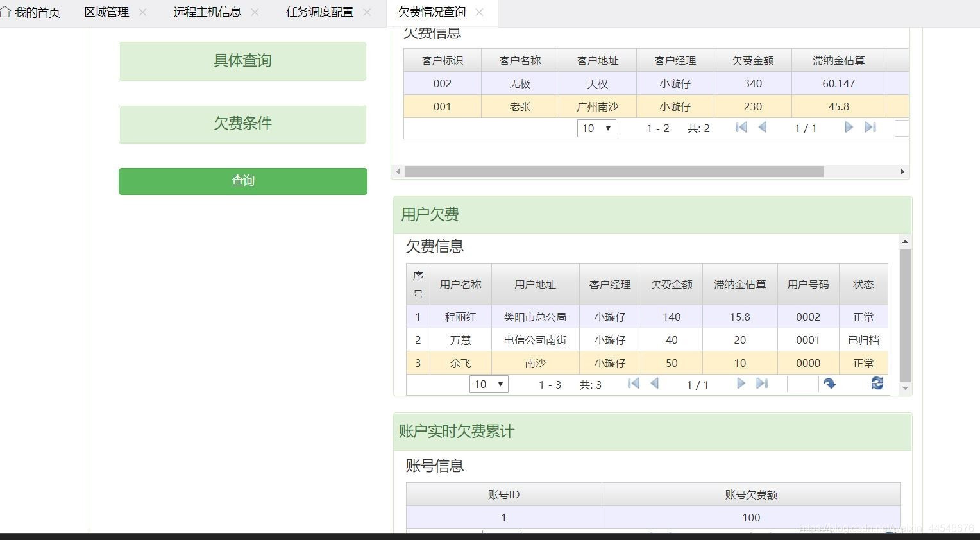
Task: Click the 45.8 late fee cell
Action: (x=839, y=106)
